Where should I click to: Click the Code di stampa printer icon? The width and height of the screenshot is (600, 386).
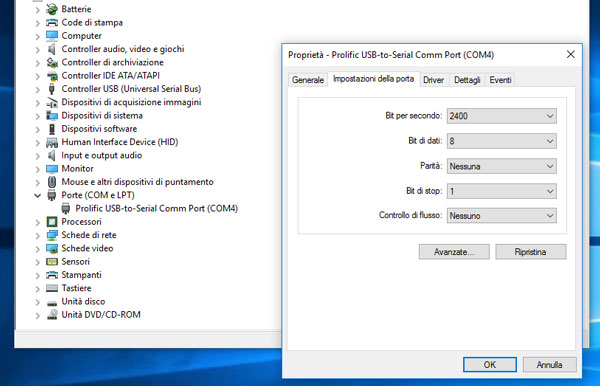[x=52, y=23]
